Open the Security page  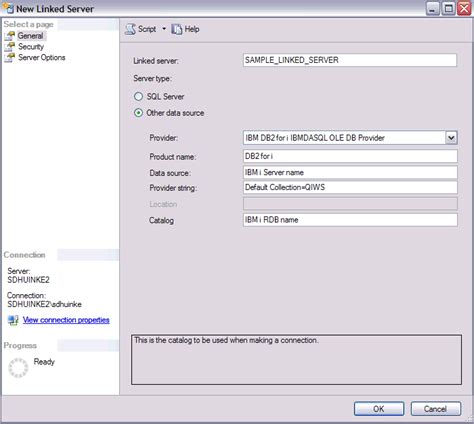pos(31,47)
